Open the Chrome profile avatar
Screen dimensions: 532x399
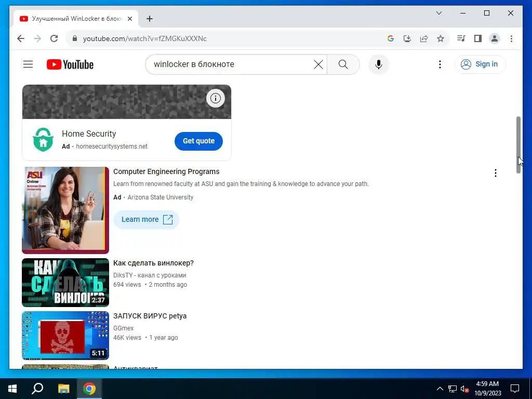pyautogui.click(x=495, y=38)
